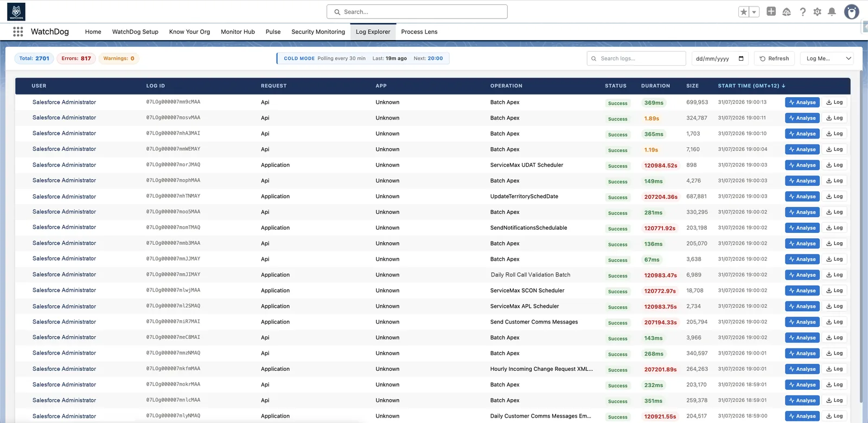
Task: Filter by the Errors: 817 badge
Action: pyautogui.click(x=76, y=58)
